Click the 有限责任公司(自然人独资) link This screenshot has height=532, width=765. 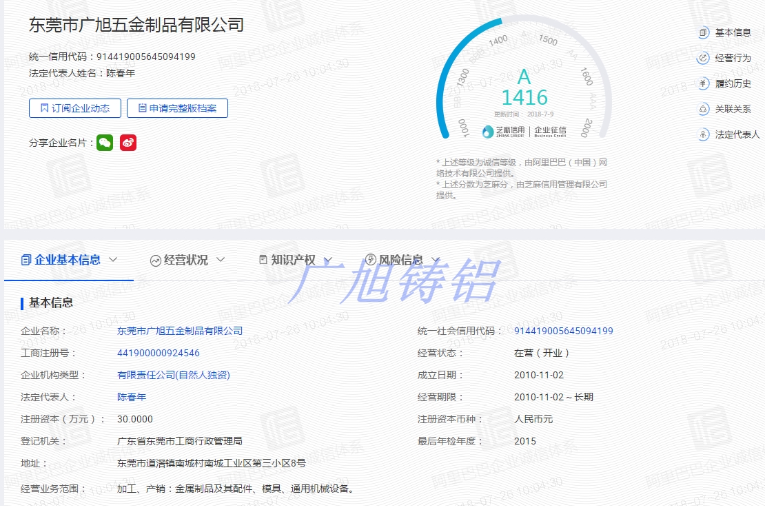174,375
